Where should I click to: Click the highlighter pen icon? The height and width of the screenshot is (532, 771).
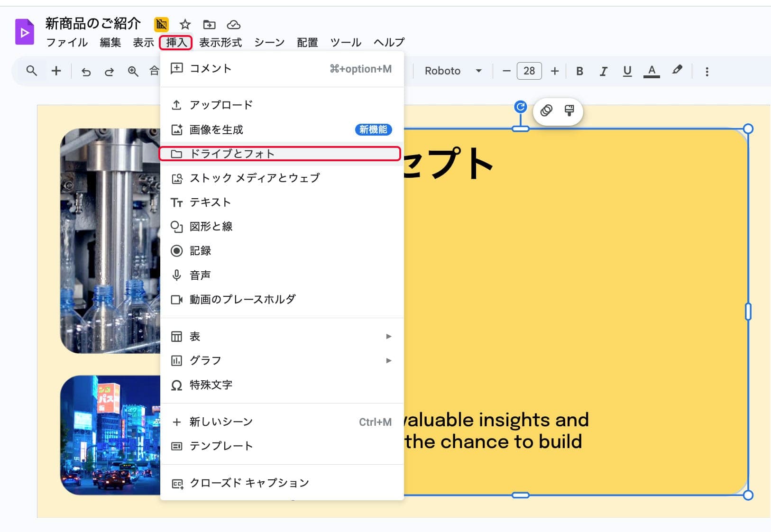(x=677, y=71)
